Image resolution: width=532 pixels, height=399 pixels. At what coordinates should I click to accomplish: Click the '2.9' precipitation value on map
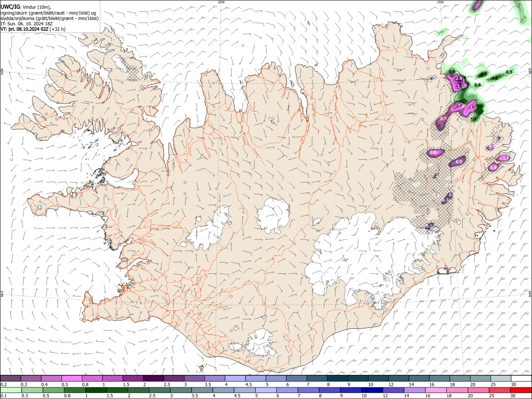point(459,79)
